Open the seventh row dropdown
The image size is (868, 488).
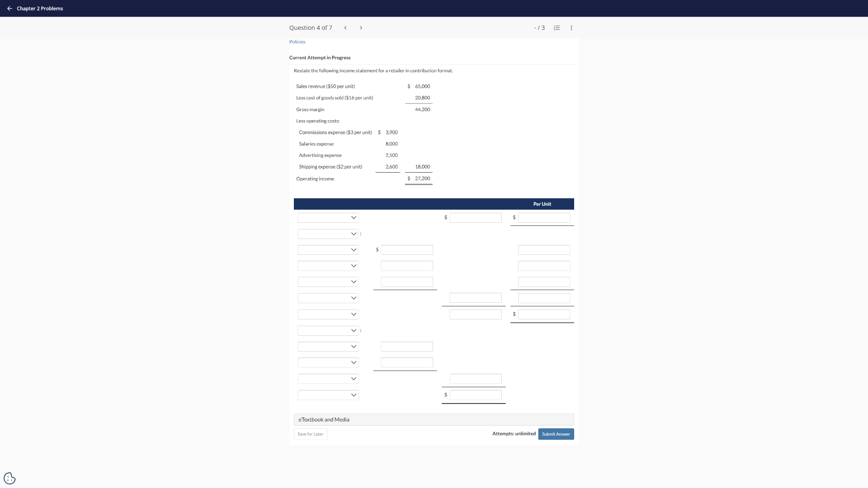(x=328, y=314)
